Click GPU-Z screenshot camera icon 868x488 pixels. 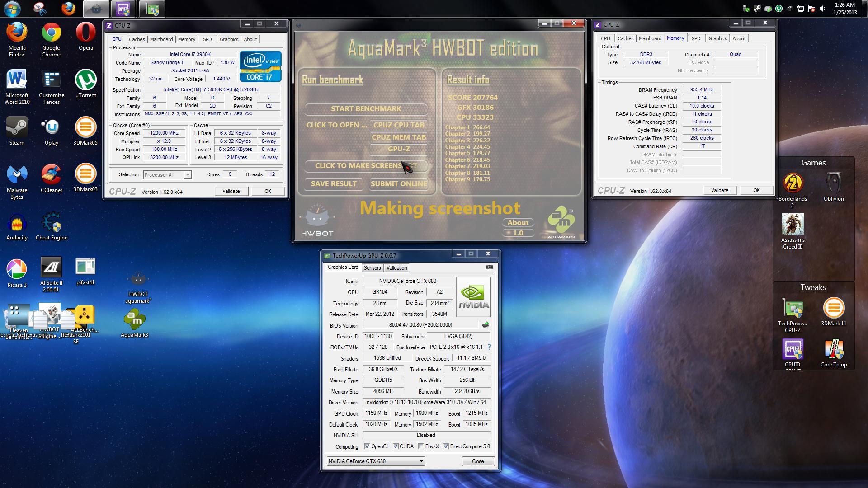490,267
